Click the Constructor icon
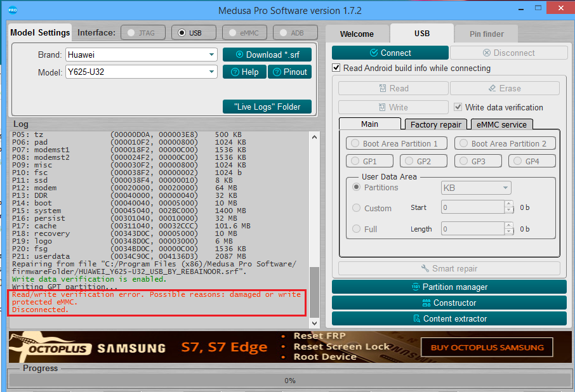Image resolution: width=575 pixels, height=392 pixels. pyautogui.click(x=426, y=303)
